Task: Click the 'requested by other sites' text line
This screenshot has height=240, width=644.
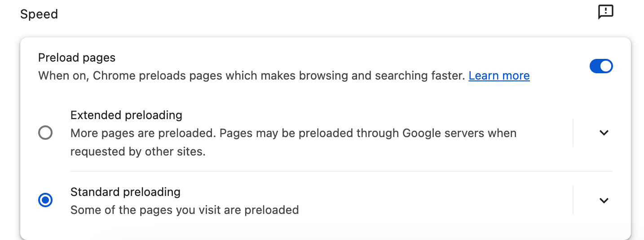Action: tap(138, 152)
